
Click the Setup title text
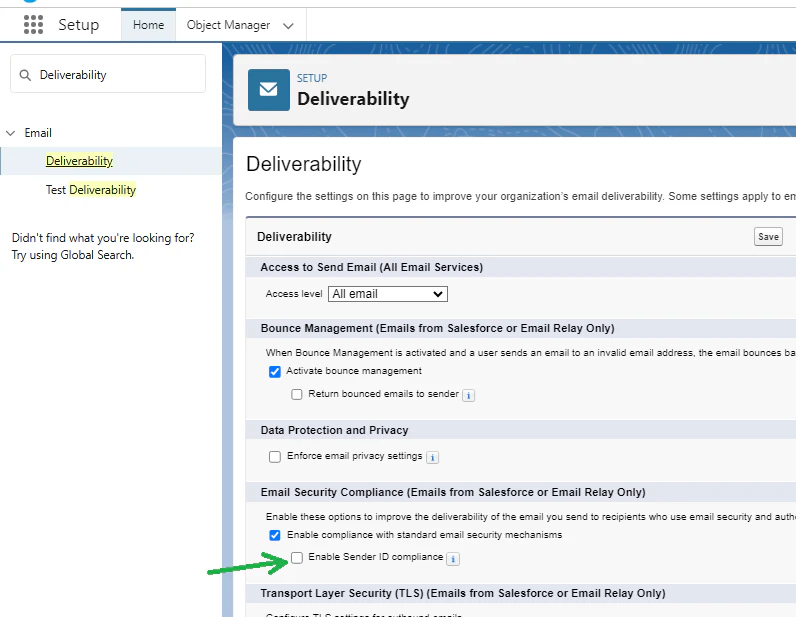click(x=79, y=24)
